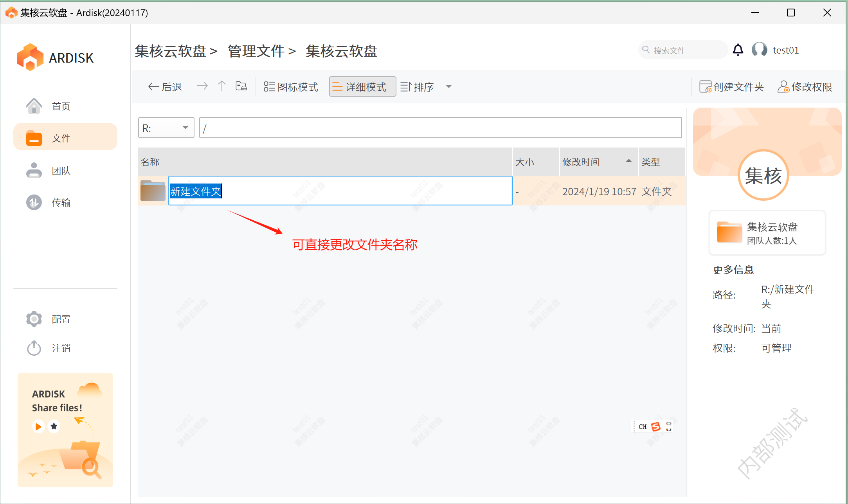The height and width of the screenshot is (504, 848).
Task: Click the star icon in banner
Action: click(54, 426)
